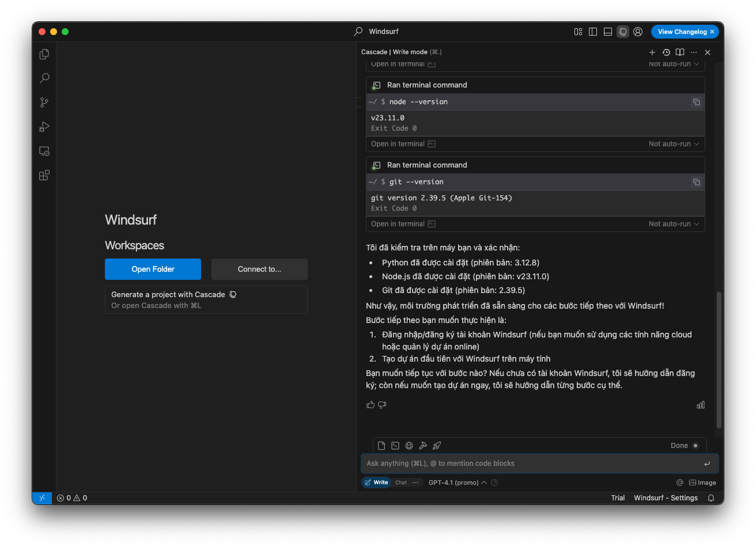Image resolution: width=756 pixels, height=547 pixels.
Task: Switch Cascade to Write mode
Action: click(x=376, y=483)
